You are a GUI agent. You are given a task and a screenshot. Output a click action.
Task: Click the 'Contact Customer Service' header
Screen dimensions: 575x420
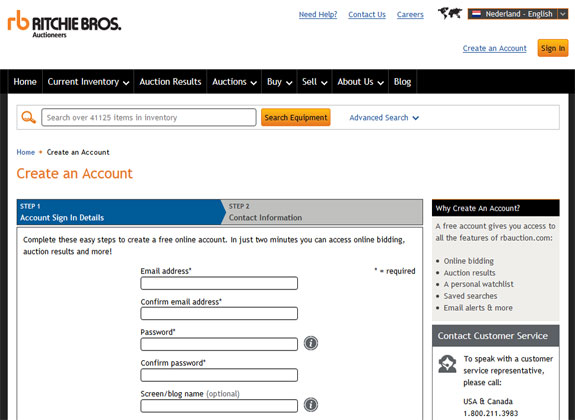(x=496, y=336)
